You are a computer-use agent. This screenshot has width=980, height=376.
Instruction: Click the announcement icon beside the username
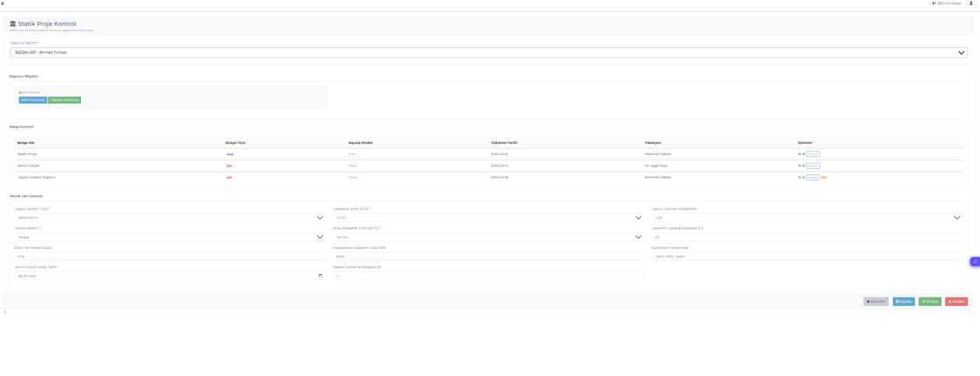tap(933, 3)
